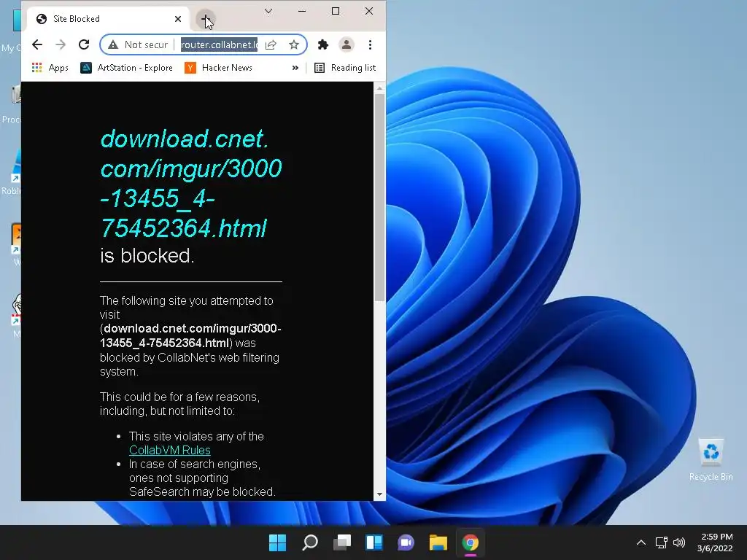Open the Windows Start menu

[277, 542]
